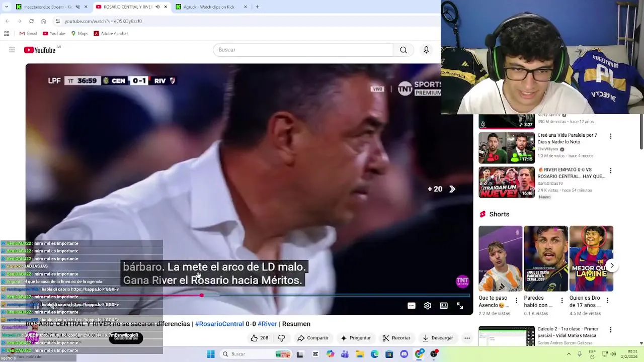Image resolution: width=644 pixels, height=362 pixels.
Task: Open 'Creé una Vida Paralela' video thumbnail
Action: point(507,148)
